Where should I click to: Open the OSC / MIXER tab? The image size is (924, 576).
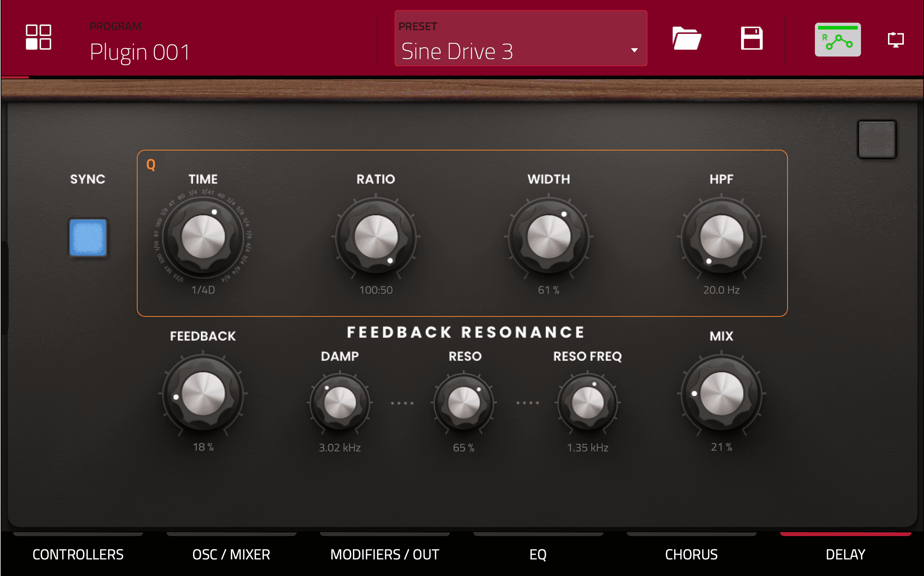(x=231, y=554)
